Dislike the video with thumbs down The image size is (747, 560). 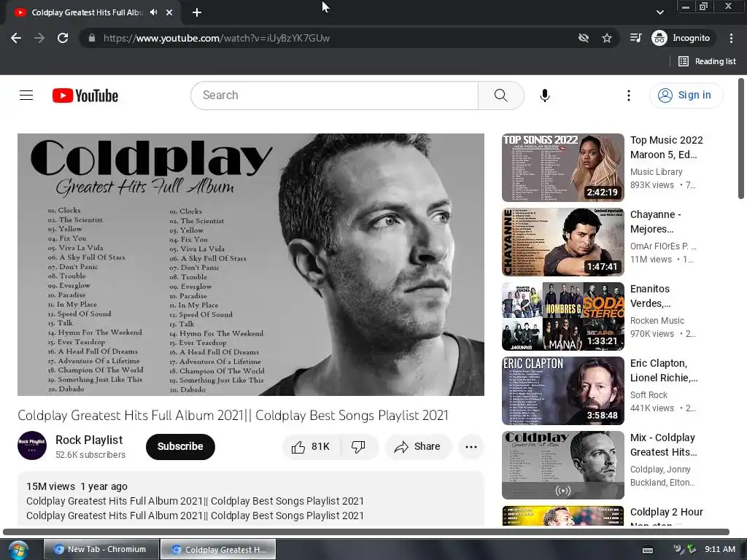[x=358, y=447]
